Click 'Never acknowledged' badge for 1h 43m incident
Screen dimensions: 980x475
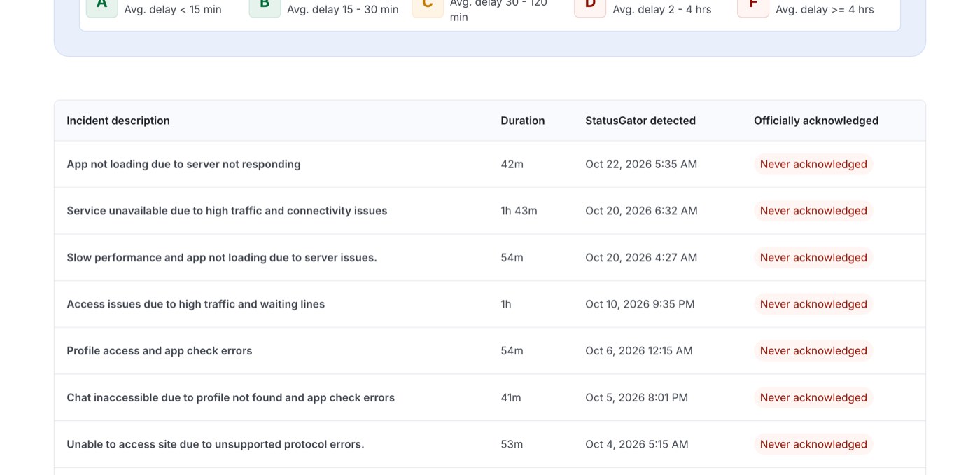point(813,211)
